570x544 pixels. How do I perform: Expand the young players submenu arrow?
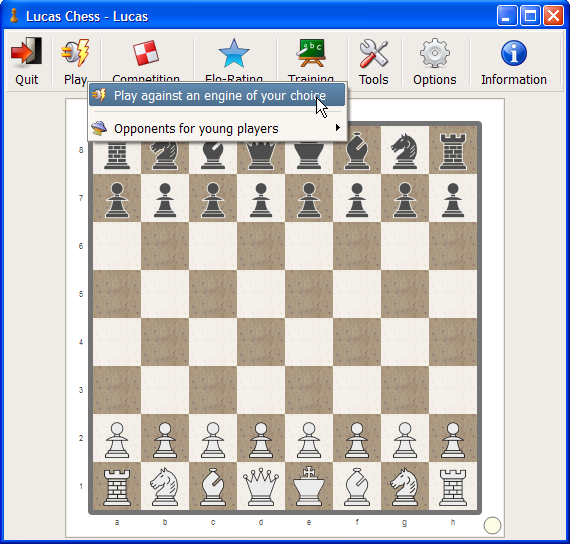(x=338, y=128)
